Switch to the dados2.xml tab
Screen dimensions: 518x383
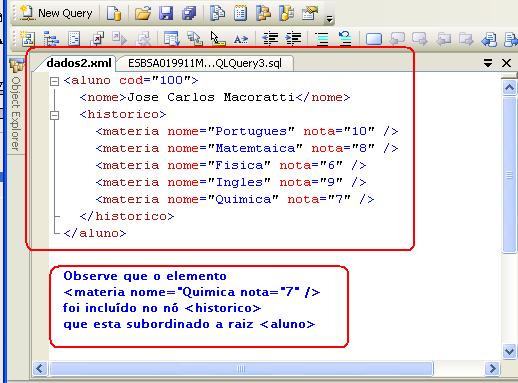79,63
